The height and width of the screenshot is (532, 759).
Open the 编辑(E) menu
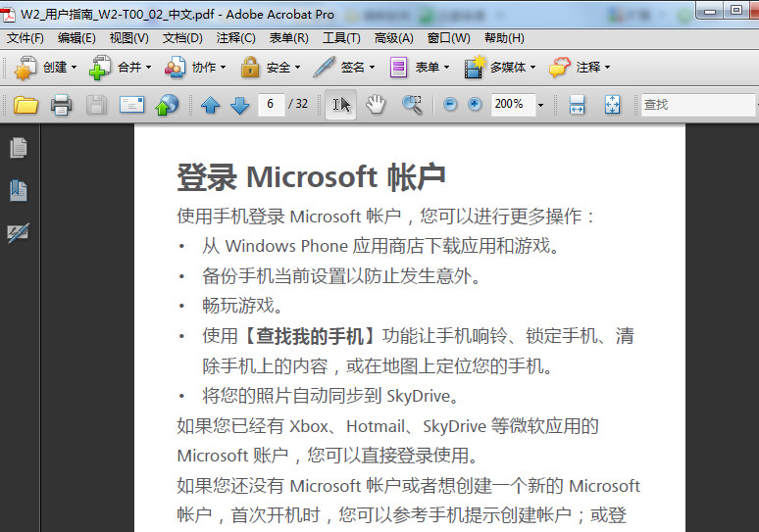point(76,38)
